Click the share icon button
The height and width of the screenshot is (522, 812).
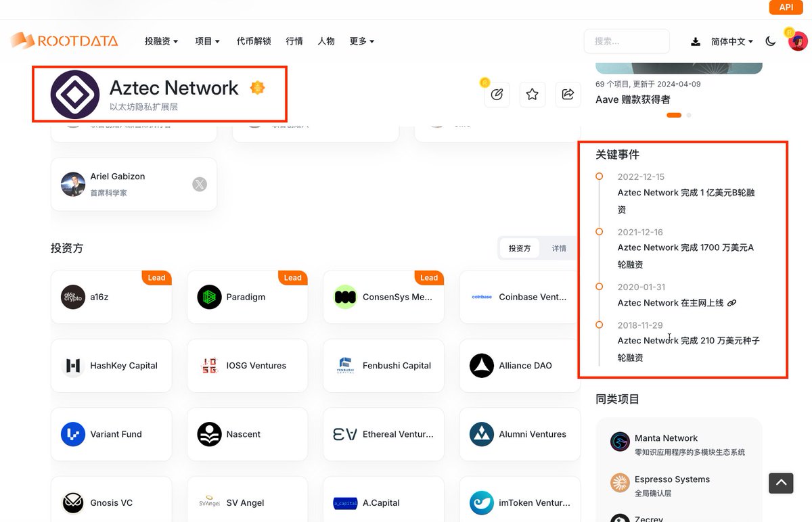pyautogui.click(x=568, y=94)
